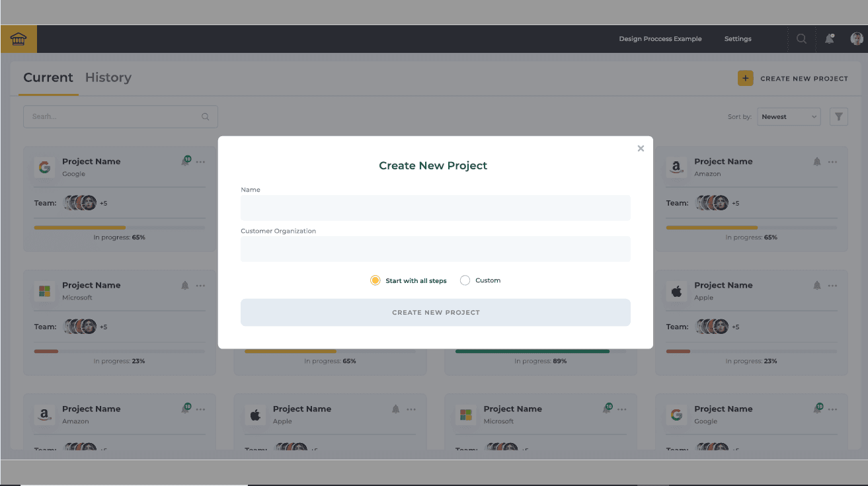The width and height of the screenshot is (868, 486).
Task: Select the "Start with all steps" radio option
Action: (375, 280)
